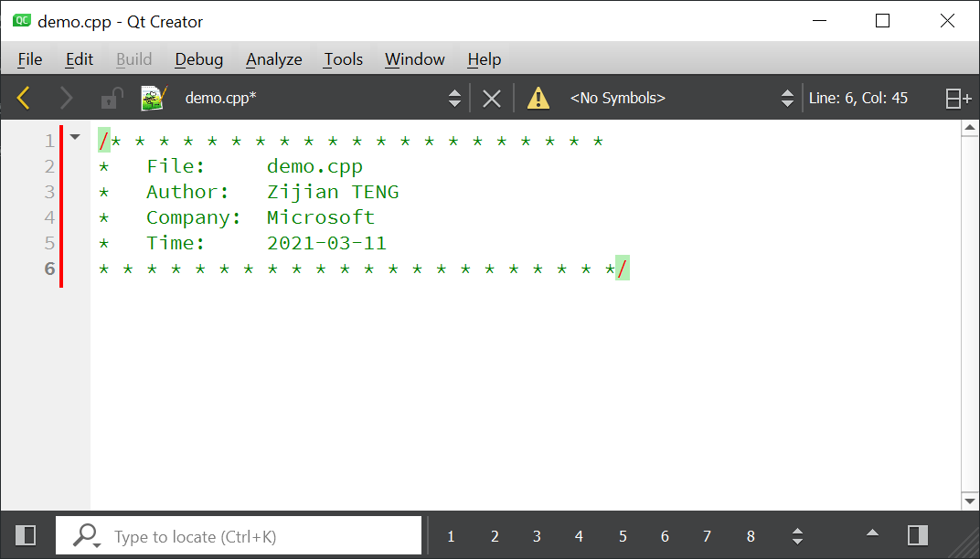
Task: Click the 'Microsoft' company text
Action: pos(321,217)
